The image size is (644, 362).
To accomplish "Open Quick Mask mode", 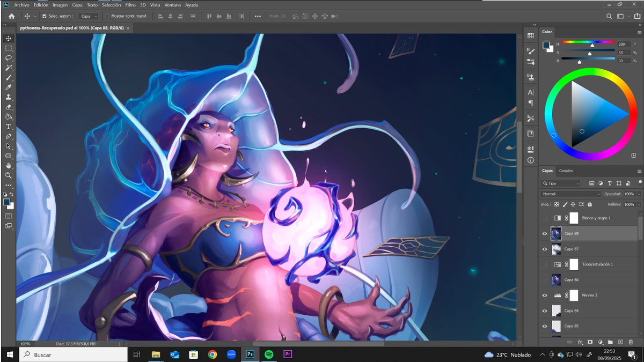I will pos(9,216).
